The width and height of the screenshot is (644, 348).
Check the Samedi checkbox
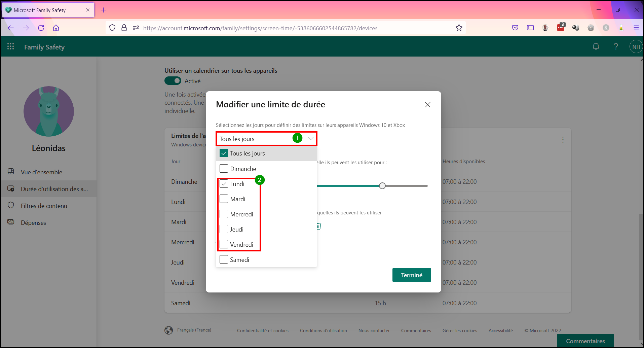click(224, 259)
